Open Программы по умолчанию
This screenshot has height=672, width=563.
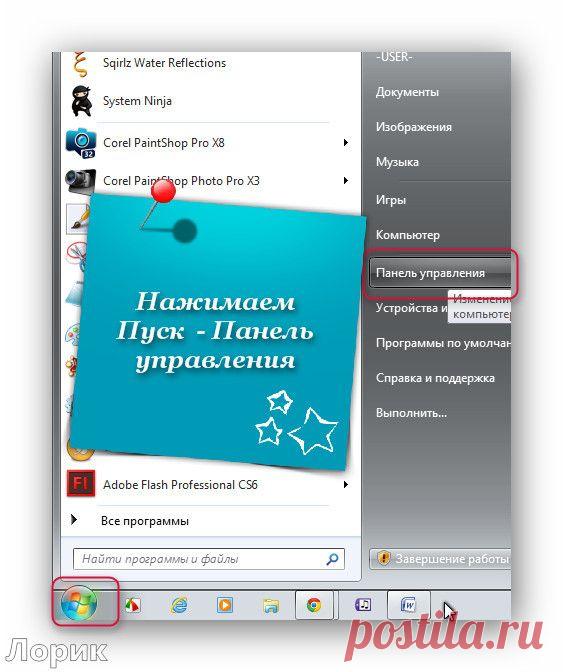[x=443, y=343]
